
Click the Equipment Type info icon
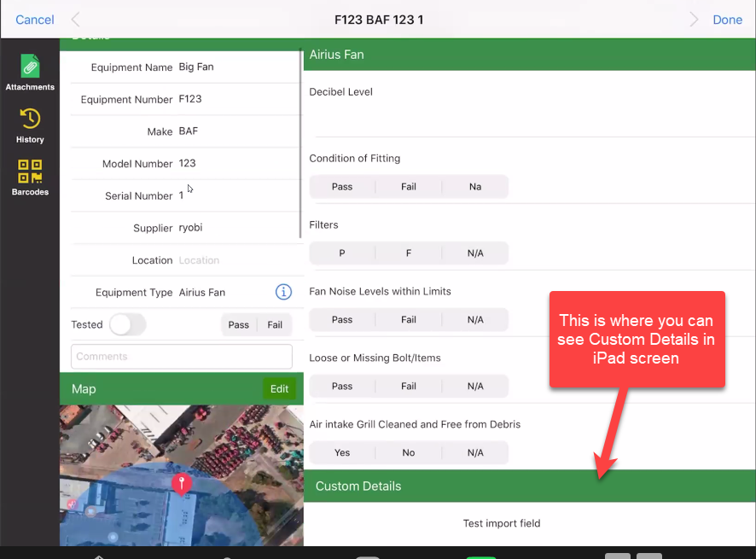coord(283,292)
